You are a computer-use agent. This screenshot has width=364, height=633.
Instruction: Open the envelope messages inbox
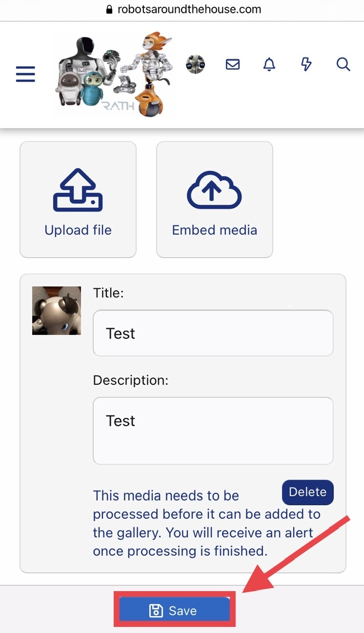tap(232, 64)
